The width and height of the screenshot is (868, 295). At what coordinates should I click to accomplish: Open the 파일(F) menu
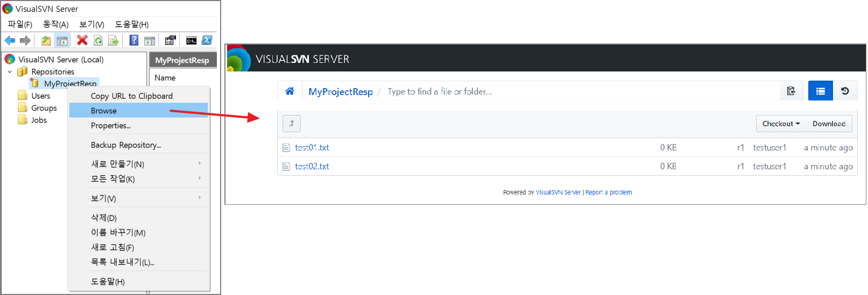pos(20,24)
